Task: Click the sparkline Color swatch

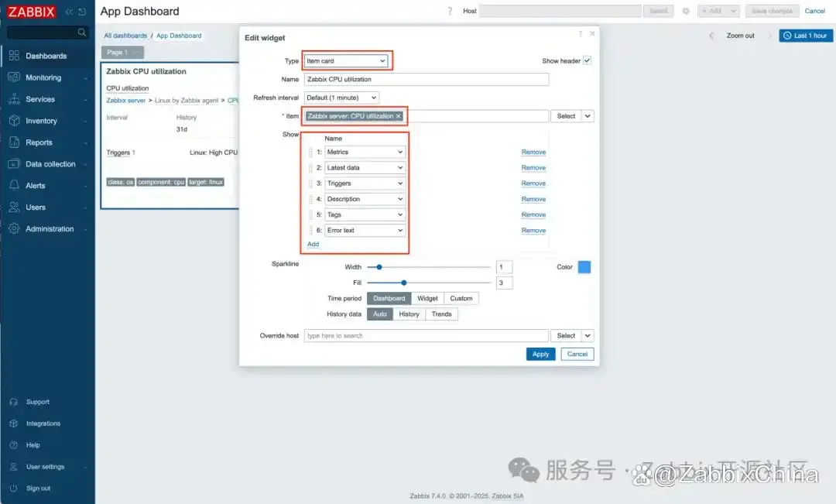Action: point(584,267)
